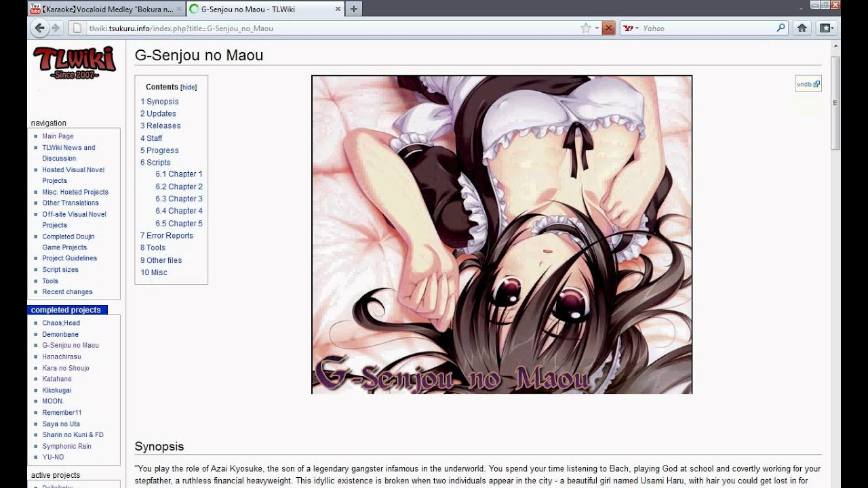Open Kikokugai completed project

57,390
